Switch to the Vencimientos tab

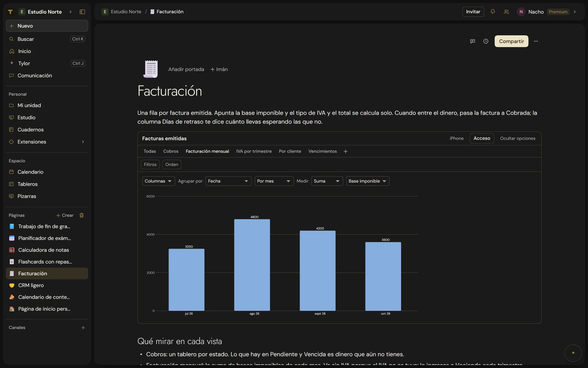tap(322, 151)
